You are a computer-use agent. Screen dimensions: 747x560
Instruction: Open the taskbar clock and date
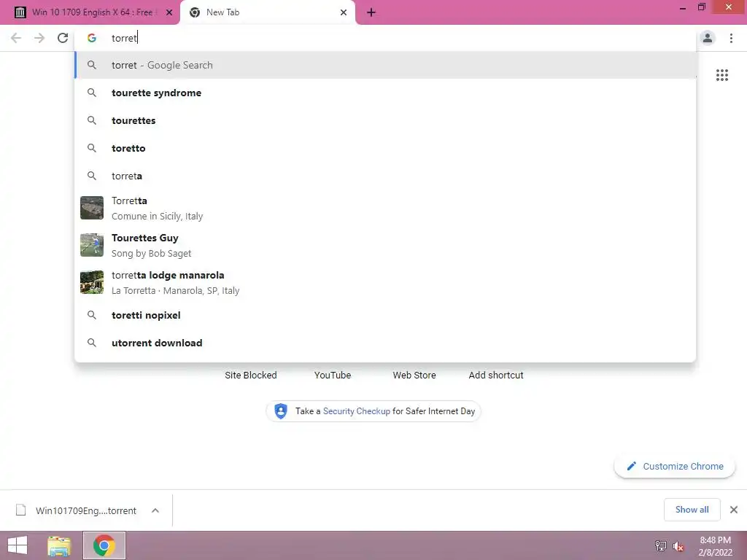tap(715, 546)
